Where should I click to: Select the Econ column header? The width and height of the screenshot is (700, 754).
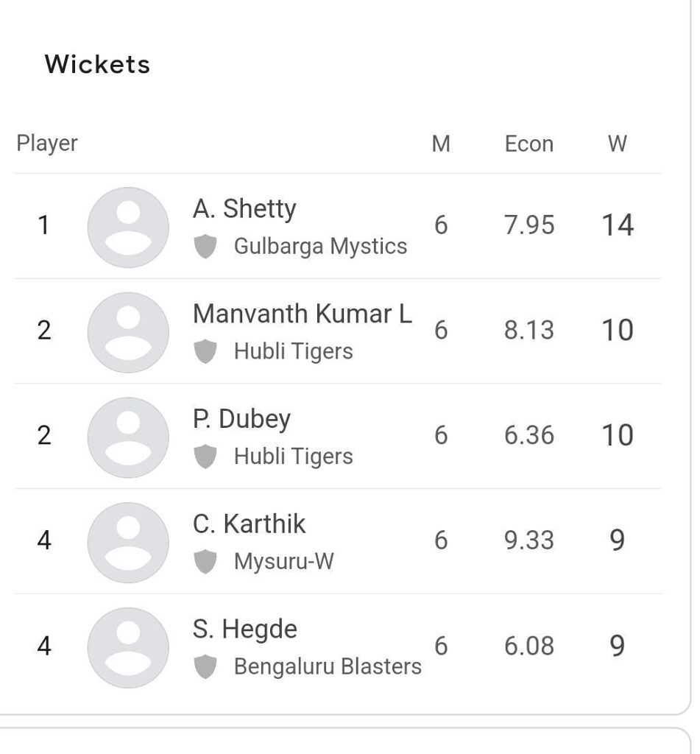click(x=528, y=144)
